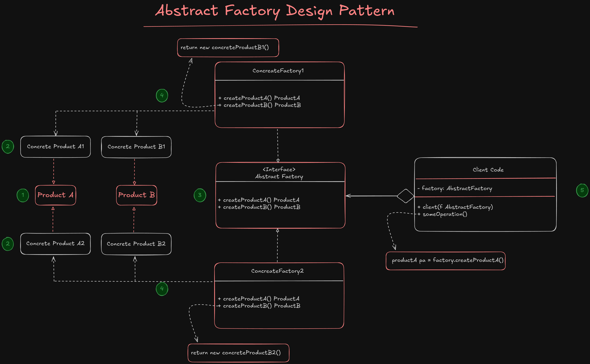
Task: Select the '- factory: AbstractFactory' field
Action: [455, 188]
